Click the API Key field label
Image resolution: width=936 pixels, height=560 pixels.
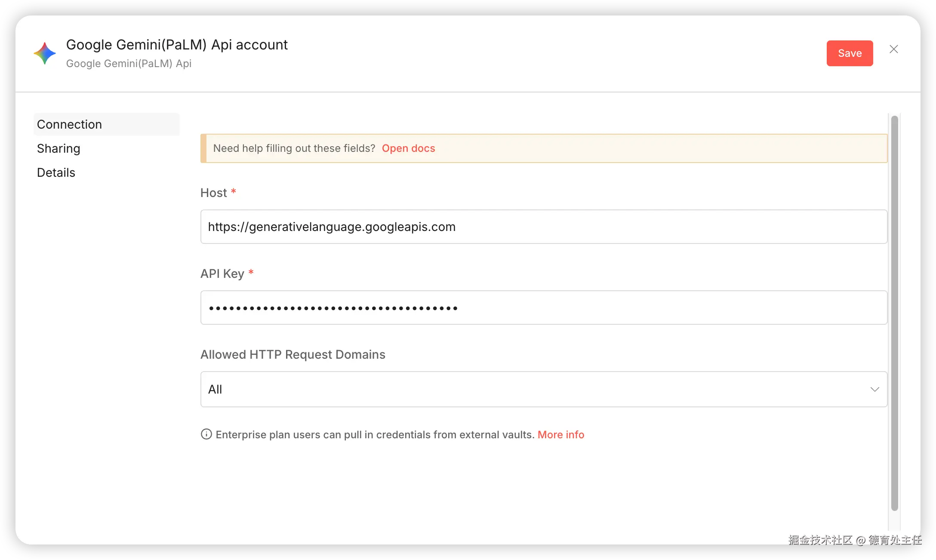point(222,274)
